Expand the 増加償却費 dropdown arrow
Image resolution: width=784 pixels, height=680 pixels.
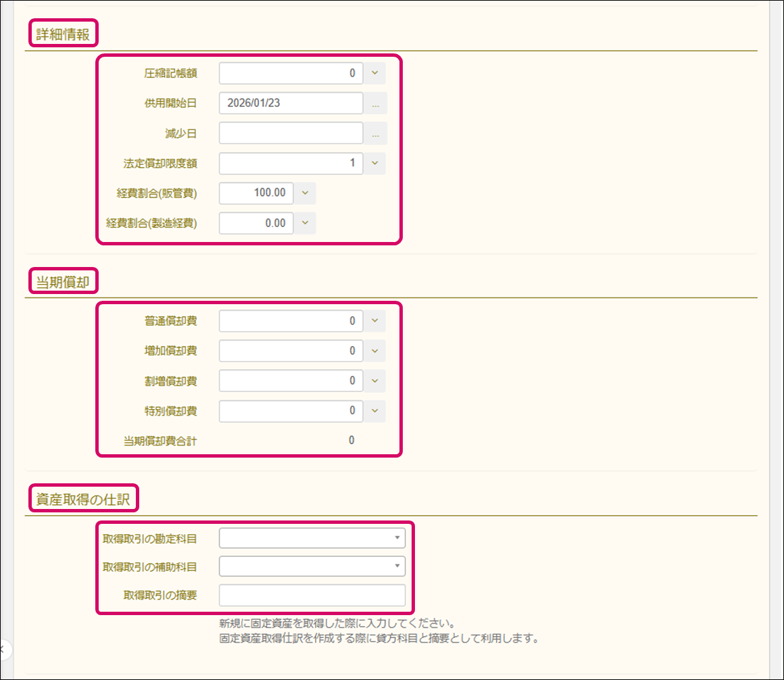(x=375, y=351)
